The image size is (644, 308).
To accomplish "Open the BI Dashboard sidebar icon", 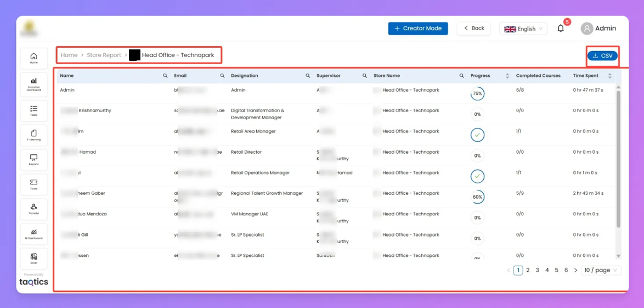I will click(33, 234).
